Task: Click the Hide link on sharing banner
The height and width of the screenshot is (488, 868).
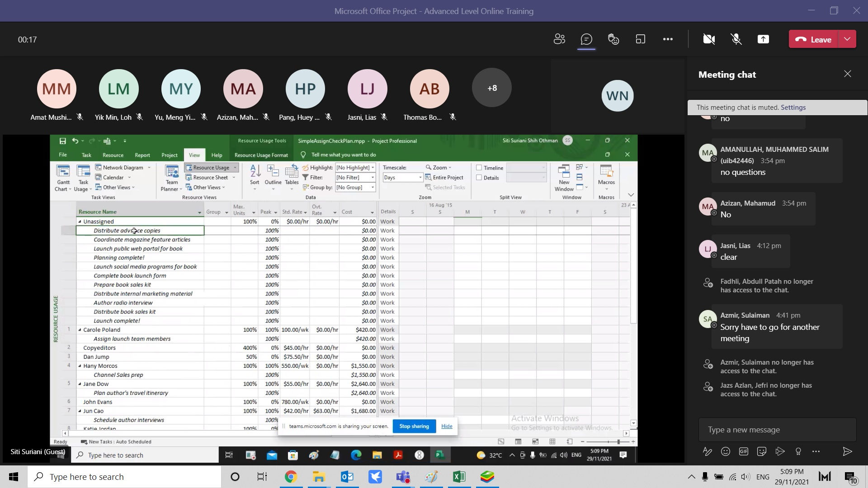Action: tap(447, 426)
